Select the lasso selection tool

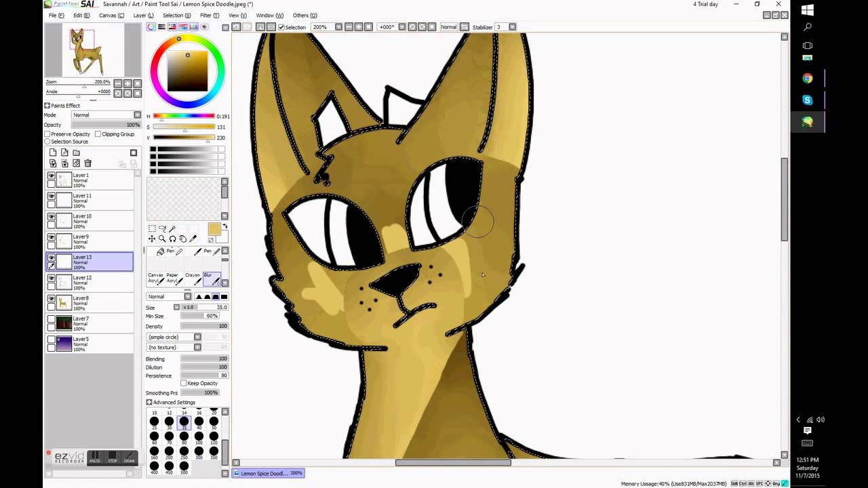[162, 229]
